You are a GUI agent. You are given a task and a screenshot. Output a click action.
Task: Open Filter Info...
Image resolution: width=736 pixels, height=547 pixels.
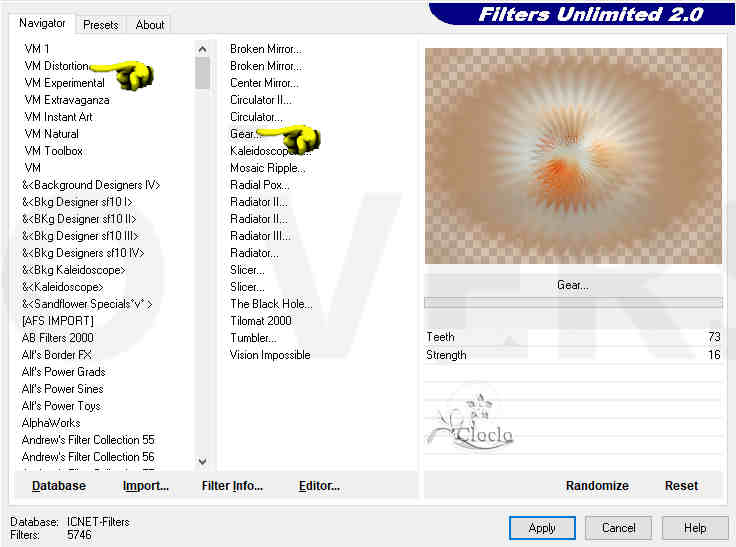(232, 486)
